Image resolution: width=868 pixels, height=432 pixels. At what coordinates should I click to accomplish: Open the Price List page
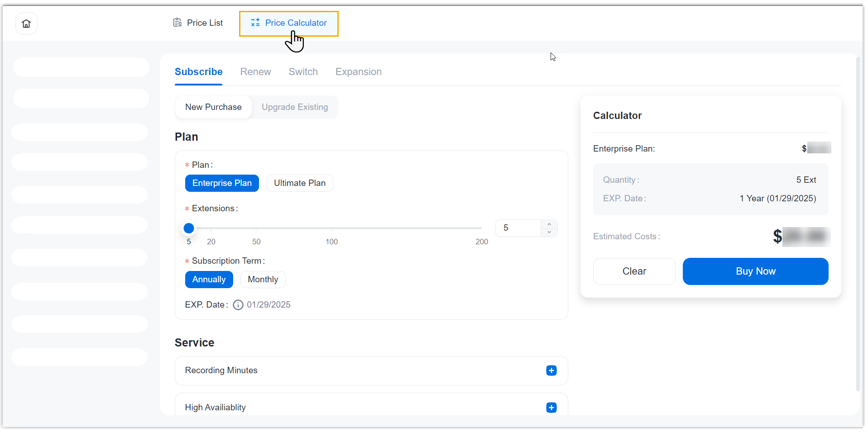(x=198, y=23)
